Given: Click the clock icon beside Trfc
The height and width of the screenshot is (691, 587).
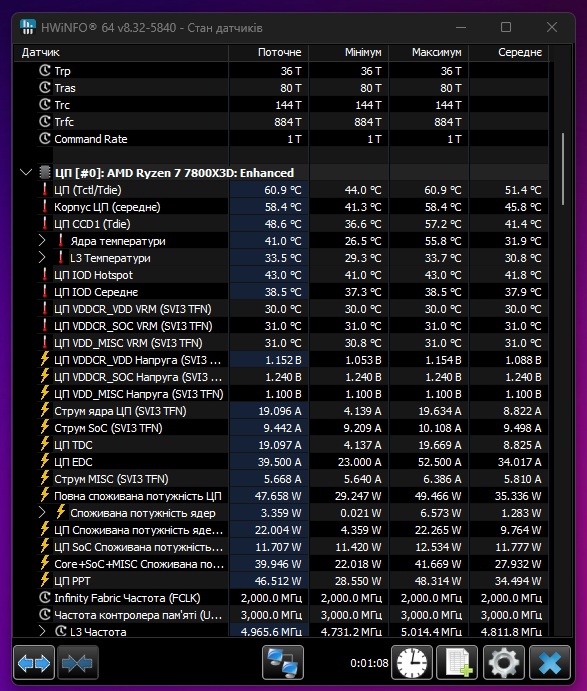Looking at the screenshot, I should (45, 121).
